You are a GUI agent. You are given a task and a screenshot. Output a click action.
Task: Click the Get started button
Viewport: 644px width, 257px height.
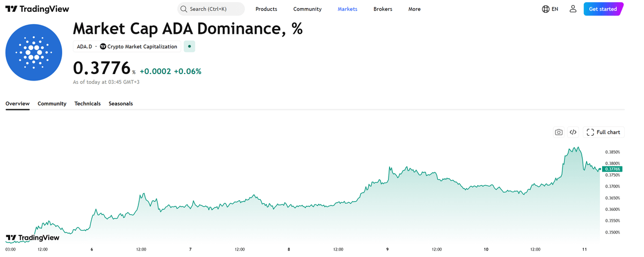[x=603, y=9]
